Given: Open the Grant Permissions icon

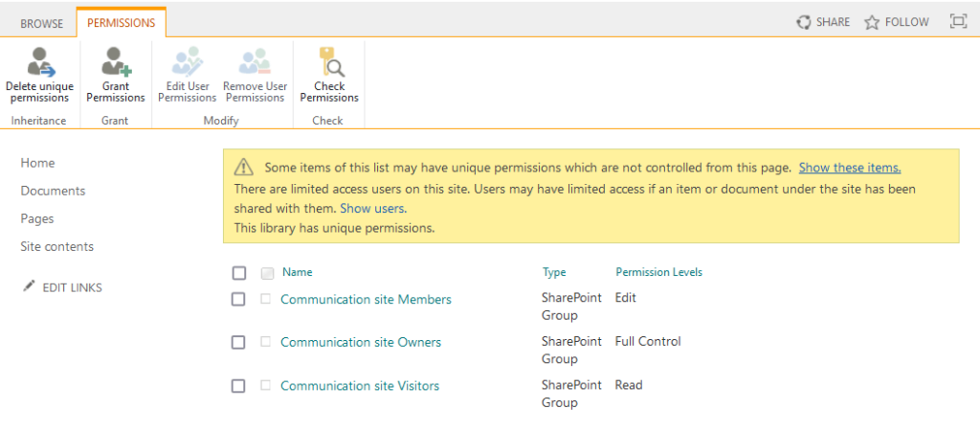Looking at the screenshot, I should (x=116, y=62).
